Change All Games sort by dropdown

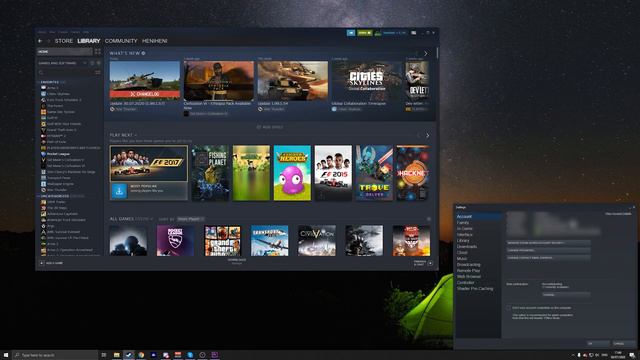pyautogui.click(x=191, y=219)
